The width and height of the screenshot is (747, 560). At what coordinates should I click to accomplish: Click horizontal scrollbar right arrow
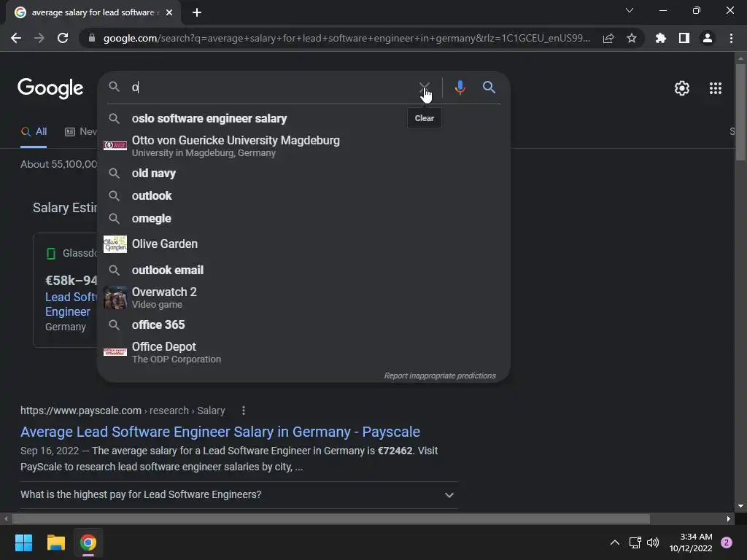(x=729, y=519)
